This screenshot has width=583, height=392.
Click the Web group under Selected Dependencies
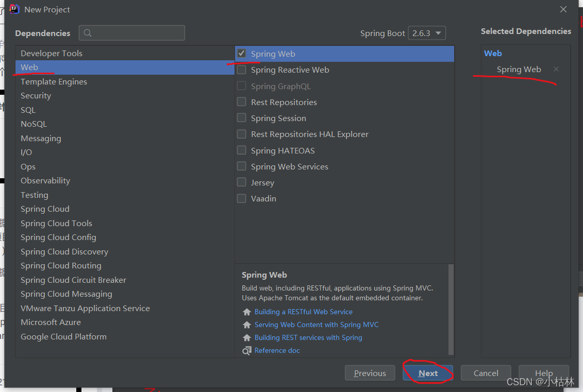tap(493, 53)
